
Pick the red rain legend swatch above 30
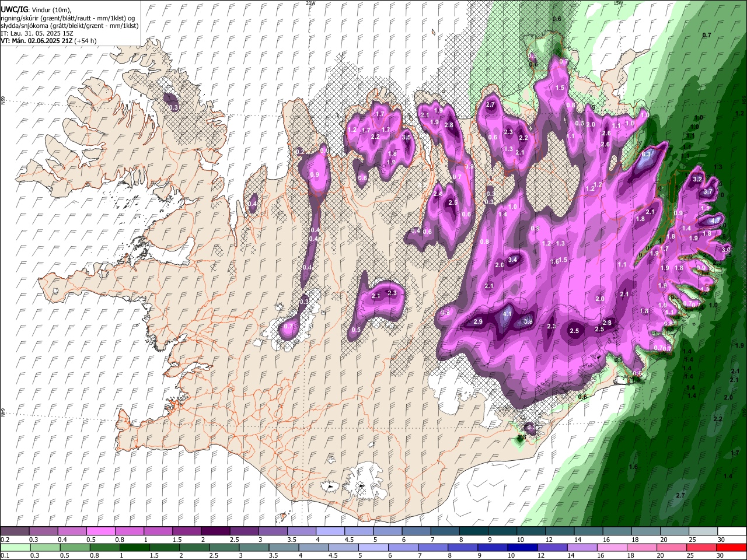[732, 547]
